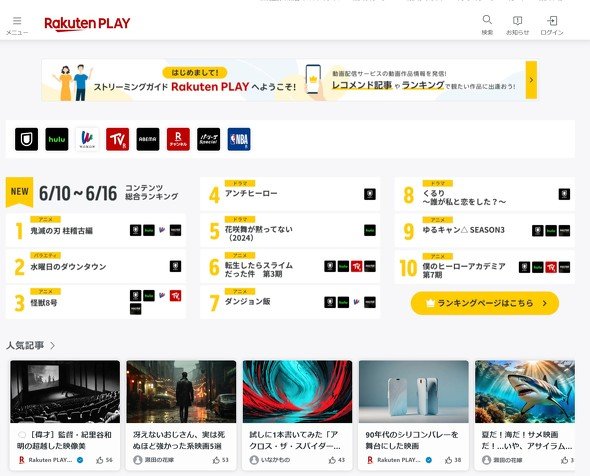
Task: Advance the welcome banner with yellow arrow
Action: coord(531,80)
